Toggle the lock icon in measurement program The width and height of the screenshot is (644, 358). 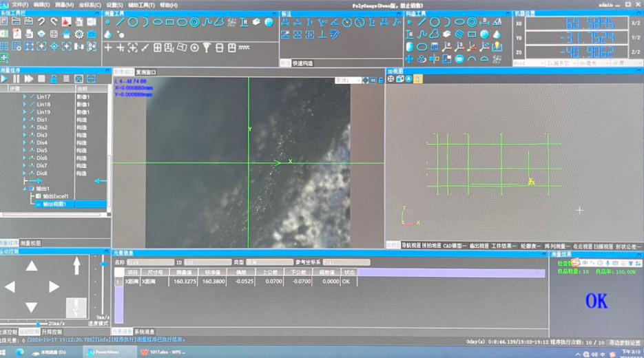(54, 79)
